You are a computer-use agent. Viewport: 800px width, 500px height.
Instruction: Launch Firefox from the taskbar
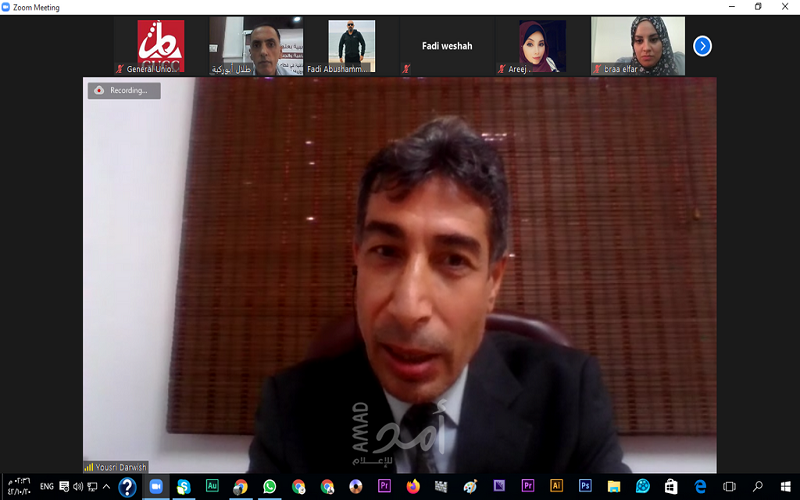pyautogui.click(x=413, y=487)
